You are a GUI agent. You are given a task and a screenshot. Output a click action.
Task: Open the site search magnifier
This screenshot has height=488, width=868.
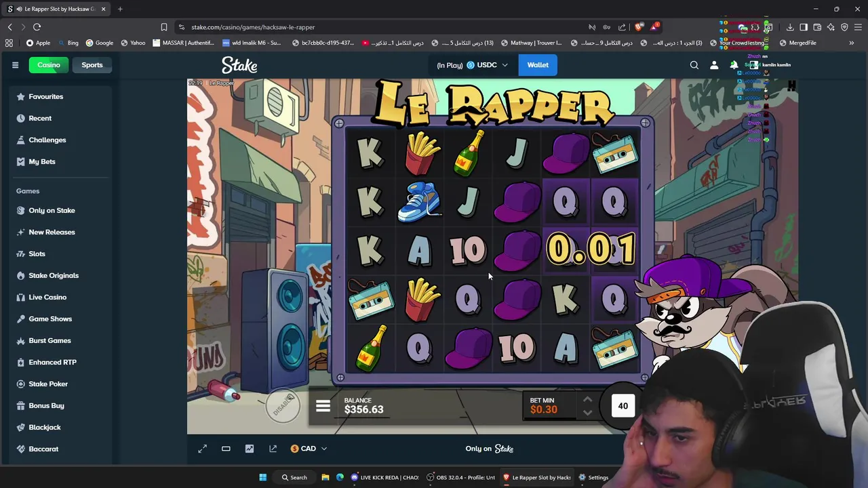(x=694, y=65)
